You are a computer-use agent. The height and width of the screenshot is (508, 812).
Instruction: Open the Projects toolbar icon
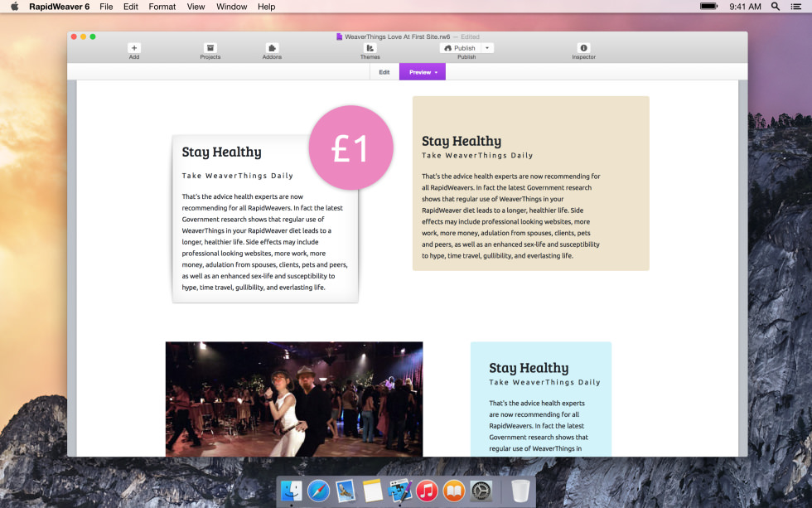tap(210, 48)
